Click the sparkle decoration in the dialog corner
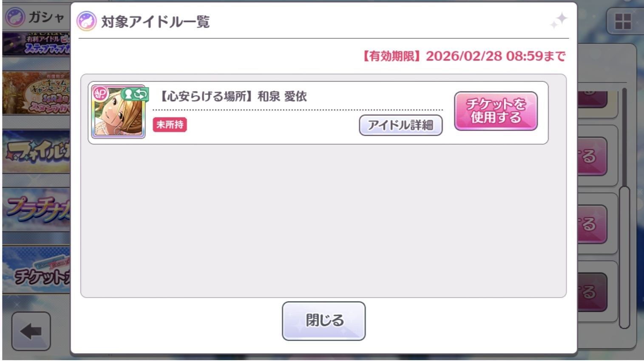The width and height of the screenshot is (644, 361). click(x=559, y=20)
